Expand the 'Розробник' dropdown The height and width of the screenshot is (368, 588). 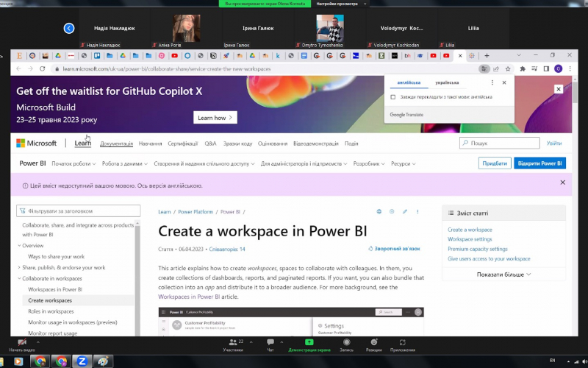click(x=369, y=163)
